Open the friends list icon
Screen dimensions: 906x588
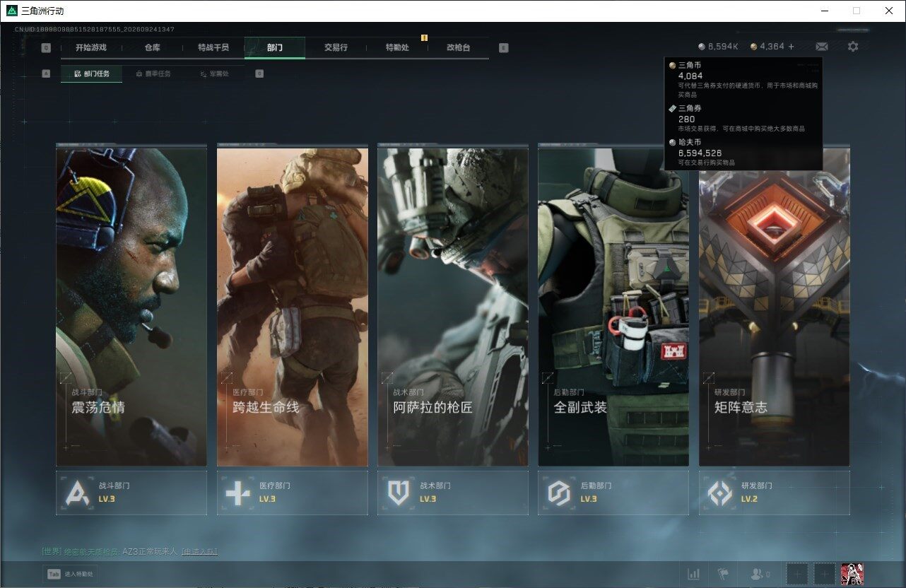760,575
